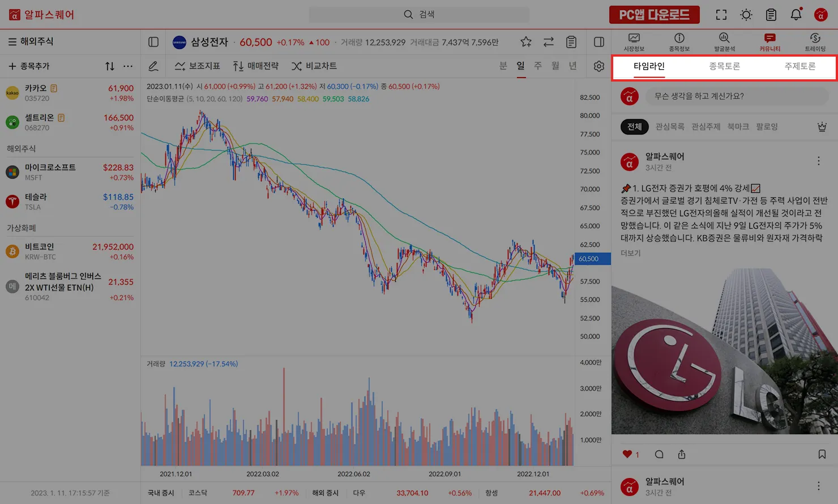Open 커뮤니티 community panel
The image size is (838, 504).
pos(769,42)
